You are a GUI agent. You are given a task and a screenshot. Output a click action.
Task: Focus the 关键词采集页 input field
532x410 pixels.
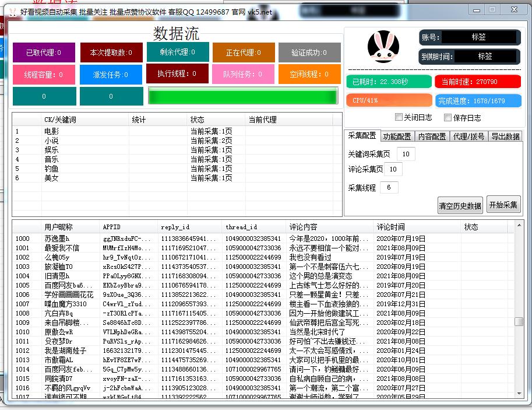[406, 154]
